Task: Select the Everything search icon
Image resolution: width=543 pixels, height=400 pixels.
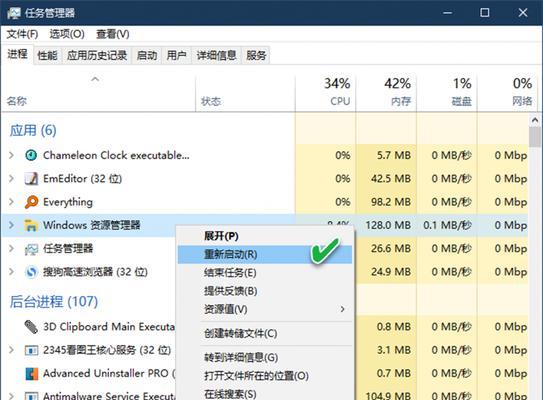Action: pos(31,202)
